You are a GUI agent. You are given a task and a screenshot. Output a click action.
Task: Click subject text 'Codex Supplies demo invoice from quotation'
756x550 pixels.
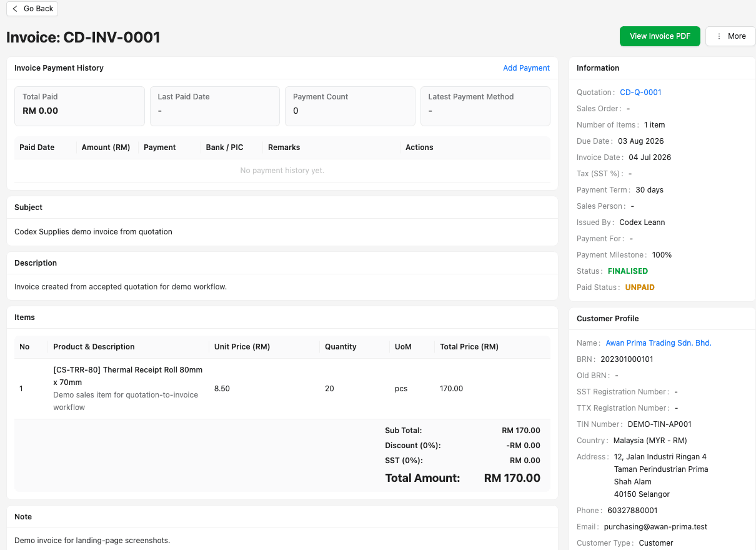point(93,232)
